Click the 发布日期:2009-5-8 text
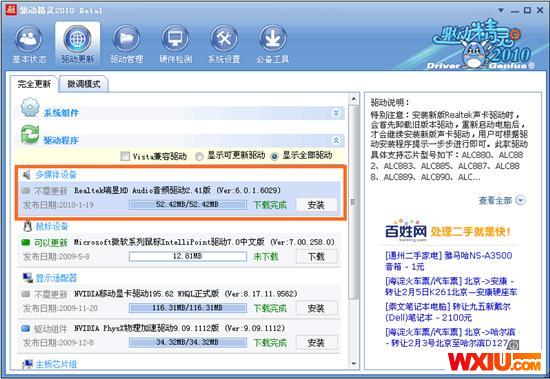 [x=56, y=257]
